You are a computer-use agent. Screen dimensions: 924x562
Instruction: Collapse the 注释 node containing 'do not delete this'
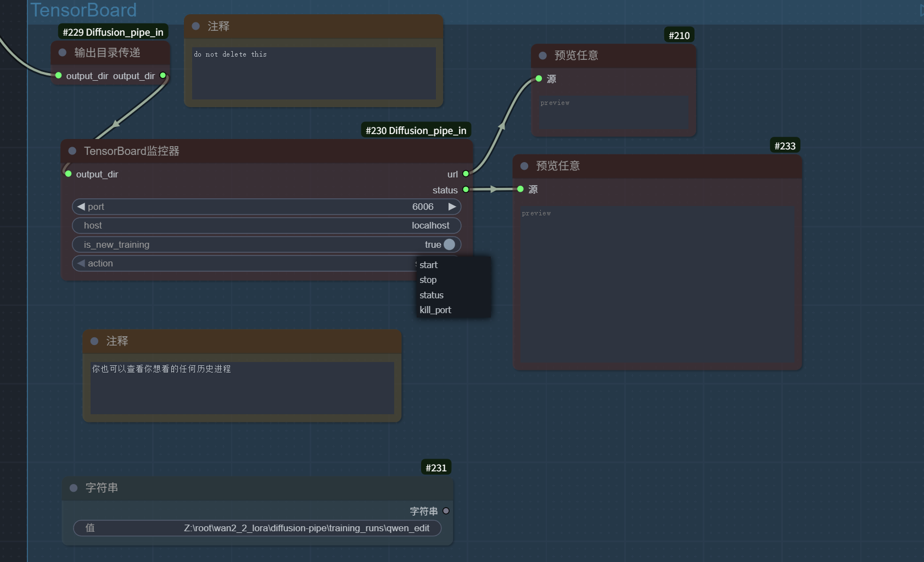pos(196,26)
